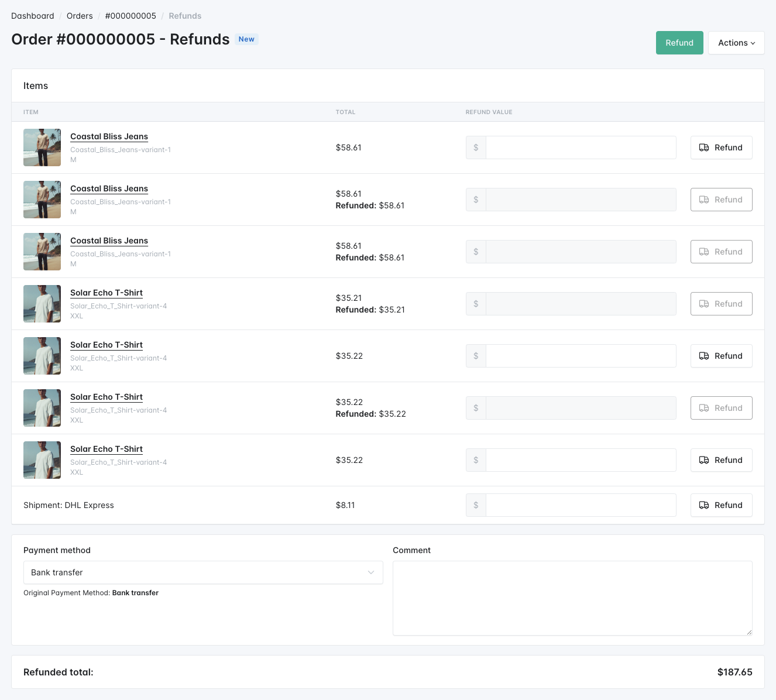Open Orders from the breadcrumb trail
Image resolution: width=776 pixels, height=700 pixels.
tap(80, 16)
